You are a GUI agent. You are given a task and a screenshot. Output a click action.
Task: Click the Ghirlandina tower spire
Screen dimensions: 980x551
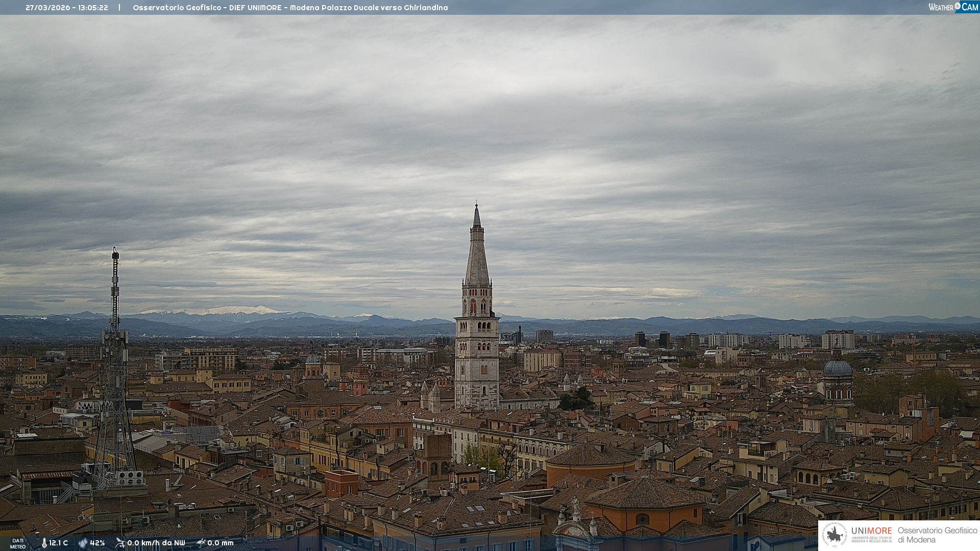(477, 255)
